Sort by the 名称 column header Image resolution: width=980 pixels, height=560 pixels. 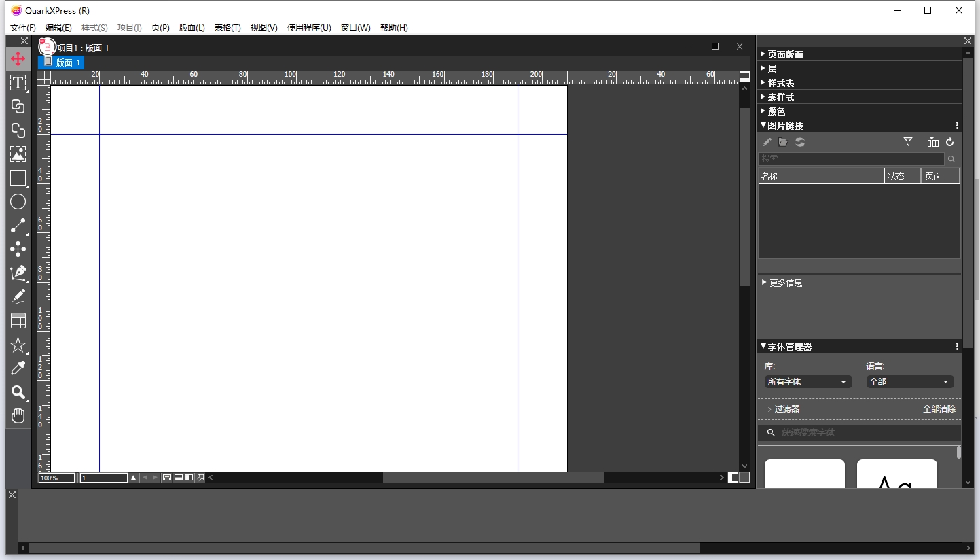point(821,176)
